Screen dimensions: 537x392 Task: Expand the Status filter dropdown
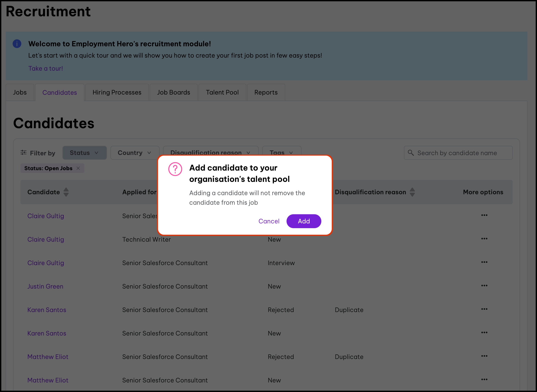(x=84, y=153)
